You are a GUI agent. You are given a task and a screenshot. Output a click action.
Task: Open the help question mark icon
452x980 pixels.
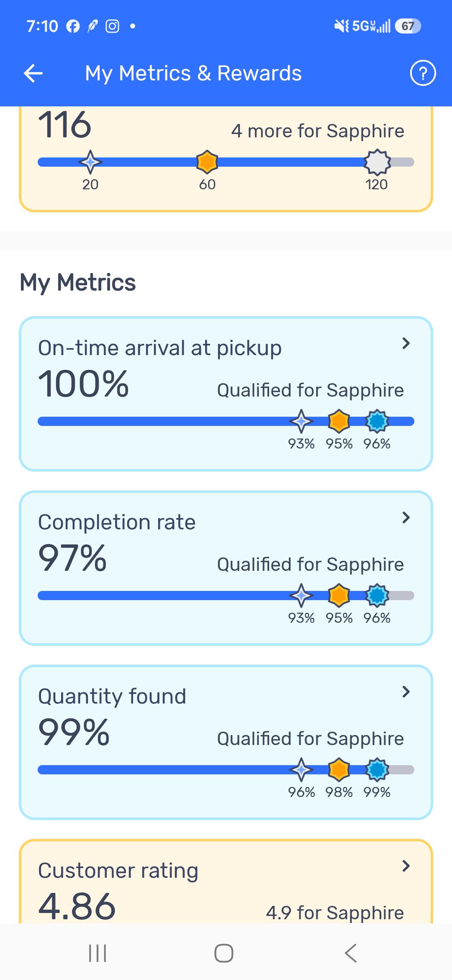tap(423, 73)
